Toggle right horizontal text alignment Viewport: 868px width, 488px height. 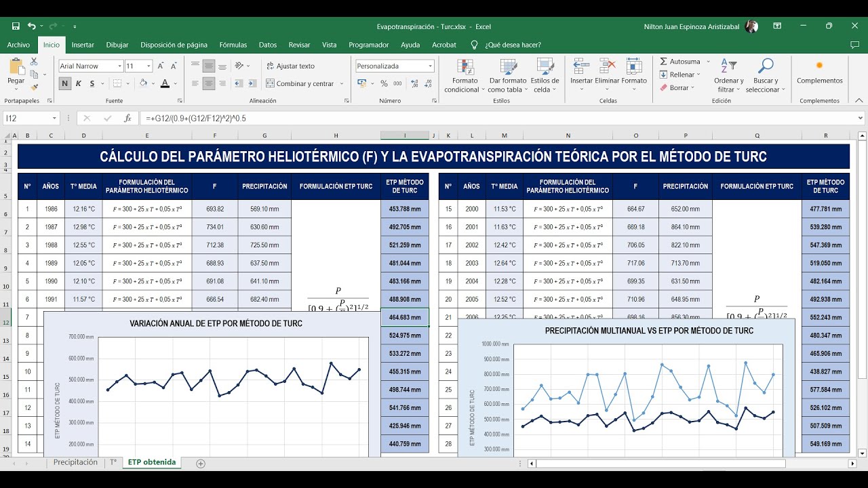[223, 83]
